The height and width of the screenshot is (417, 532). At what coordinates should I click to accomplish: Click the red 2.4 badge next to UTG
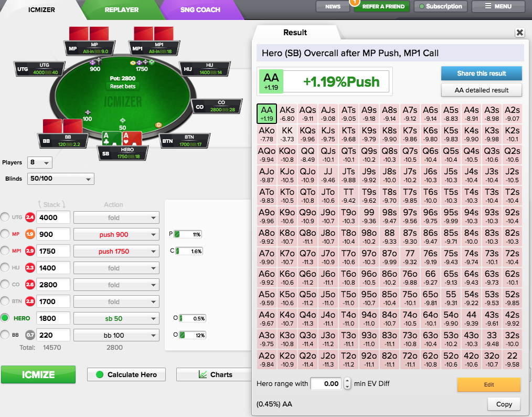point(30,217)
